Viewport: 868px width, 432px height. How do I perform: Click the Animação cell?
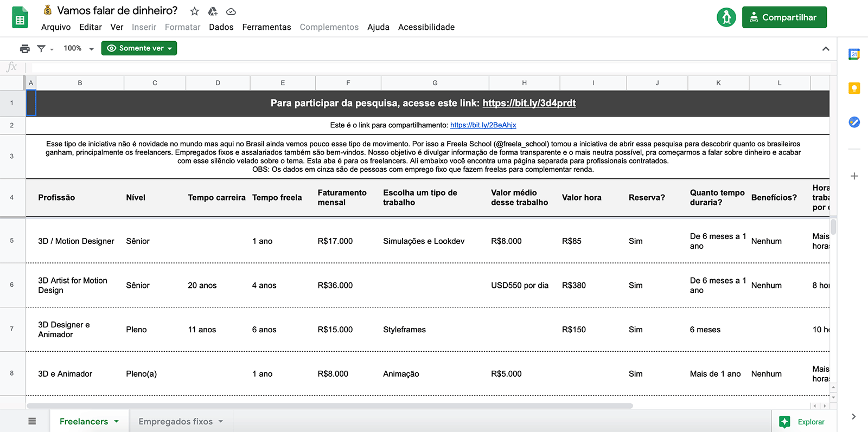click(435, 374)
